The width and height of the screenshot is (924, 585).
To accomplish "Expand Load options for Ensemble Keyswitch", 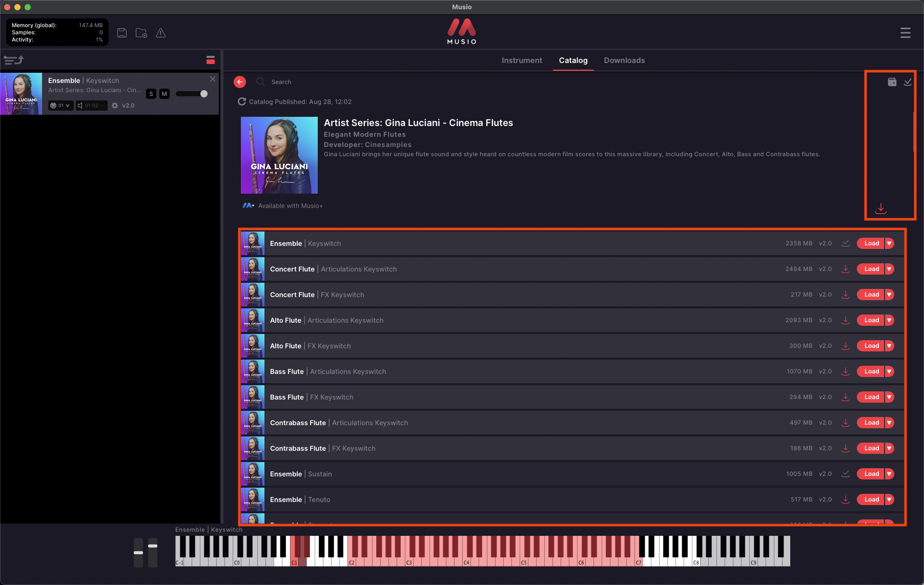I will 890,243.
